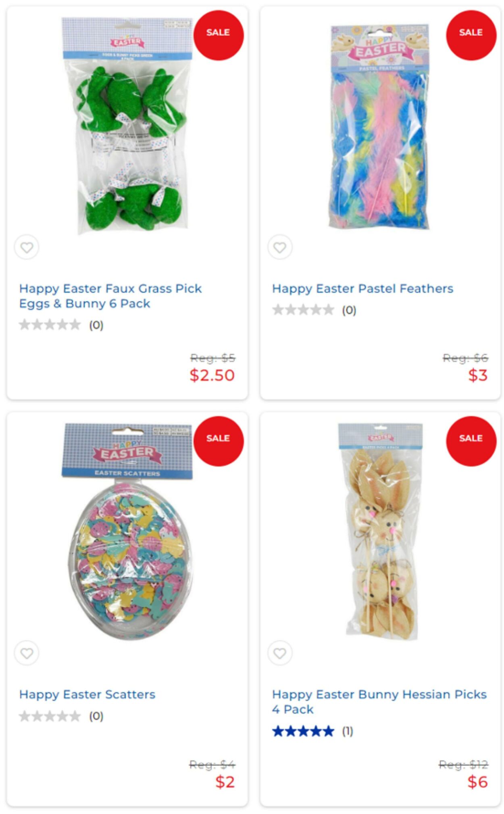Click SALE badge on Easter Scatters card
Screen dimensions: 504x814
(219, 441)
